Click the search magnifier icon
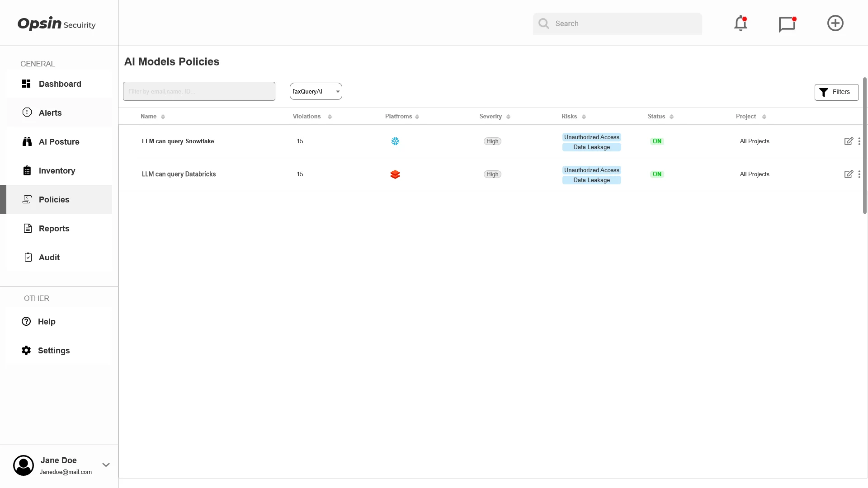 [x=544, y=23]
